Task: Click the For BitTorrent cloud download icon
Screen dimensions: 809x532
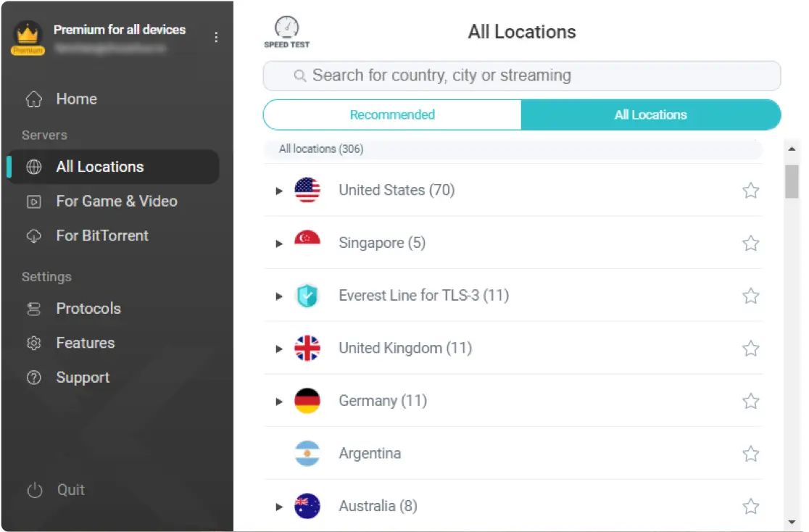Action: coord(34,236)
